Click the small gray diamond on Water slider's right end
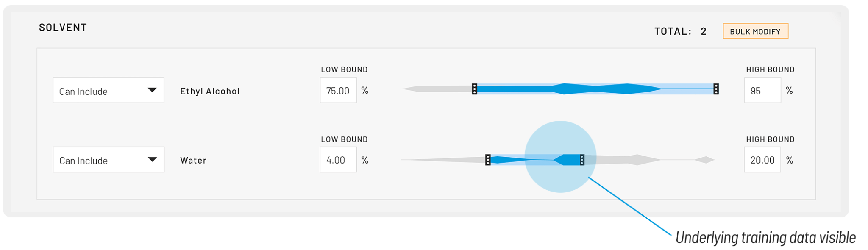This screenshot has width=868, height=250. (x=705, y=160)
